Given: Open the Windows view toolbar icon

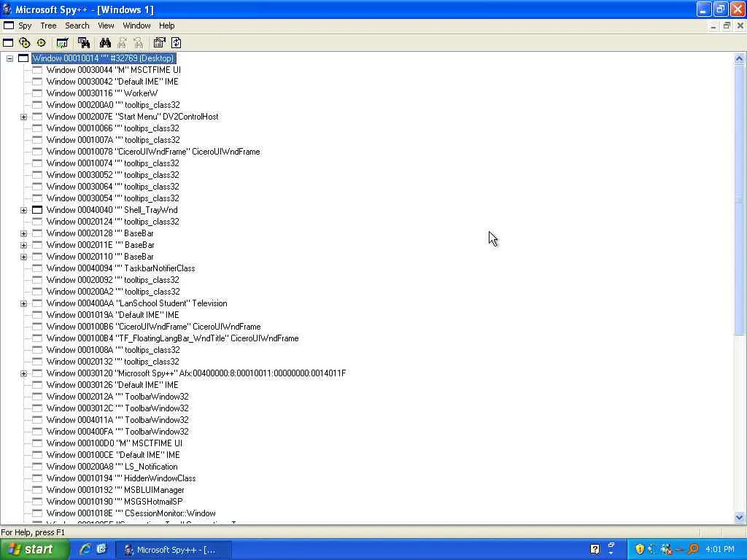Looking at the screenshot, I should pyautogui.click(x=8, y=43).
